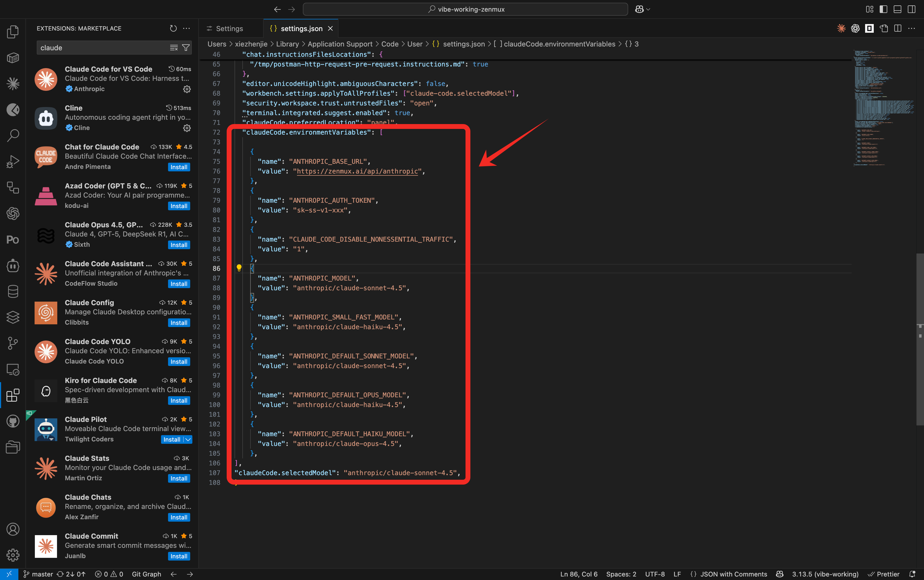This screenshot has width=924, height=580.
Task: Open Git Graph from the status bar
Action: click(x=146, y=574)
